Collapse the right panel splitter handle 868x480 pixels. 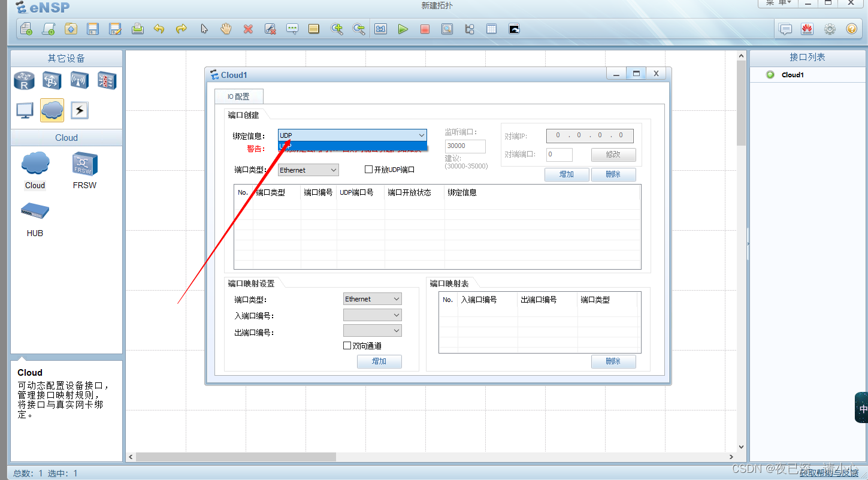[748, 244]
